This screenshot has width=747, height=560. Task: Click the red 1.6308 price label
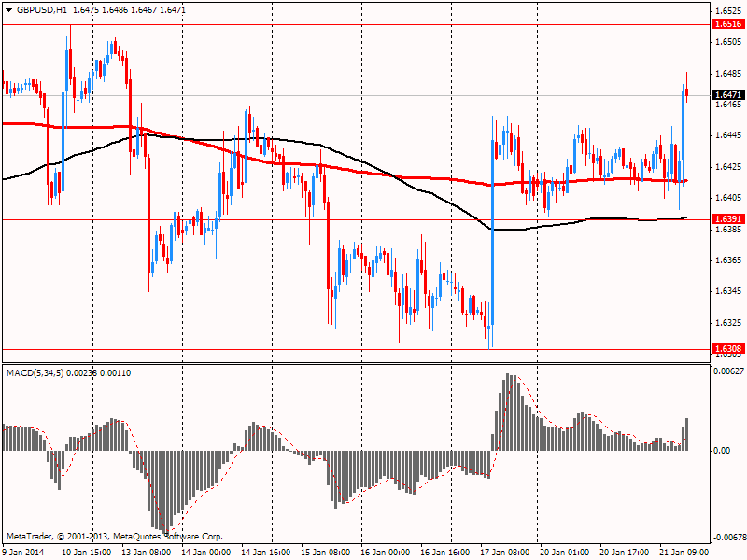(x=726, y=349)
